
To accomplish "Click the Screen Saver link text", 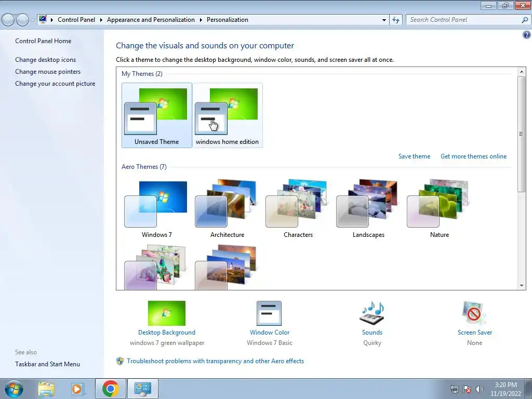I will click(475, 332).
